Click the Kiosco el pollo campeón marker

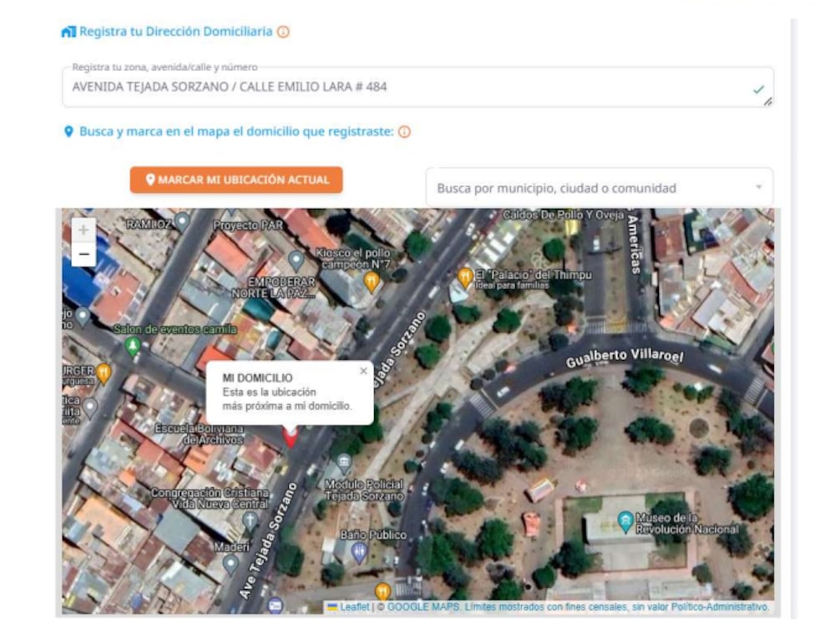pos(371,281)
